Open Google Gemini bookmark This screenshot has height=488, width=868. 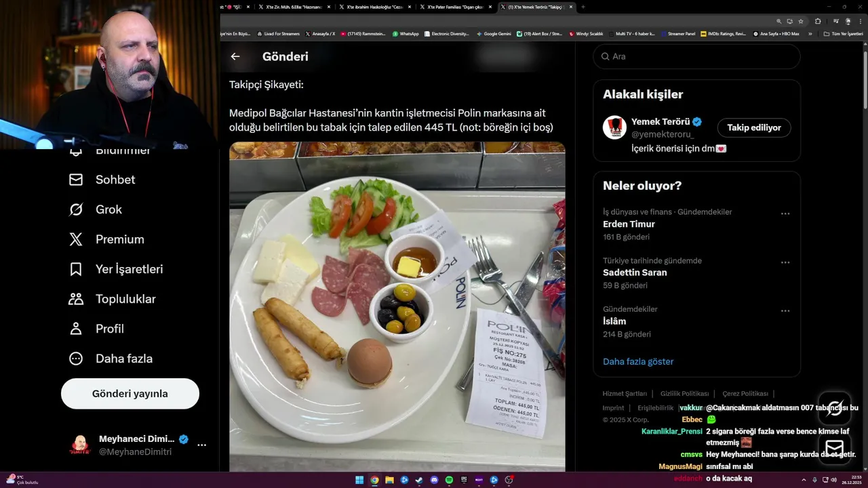pyautogui.click(x=494, y=34)
